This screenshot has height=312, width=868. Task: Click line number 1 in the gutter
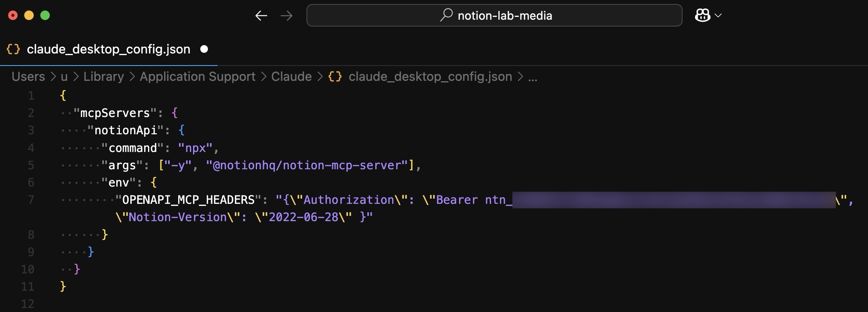tap(31, 96)
